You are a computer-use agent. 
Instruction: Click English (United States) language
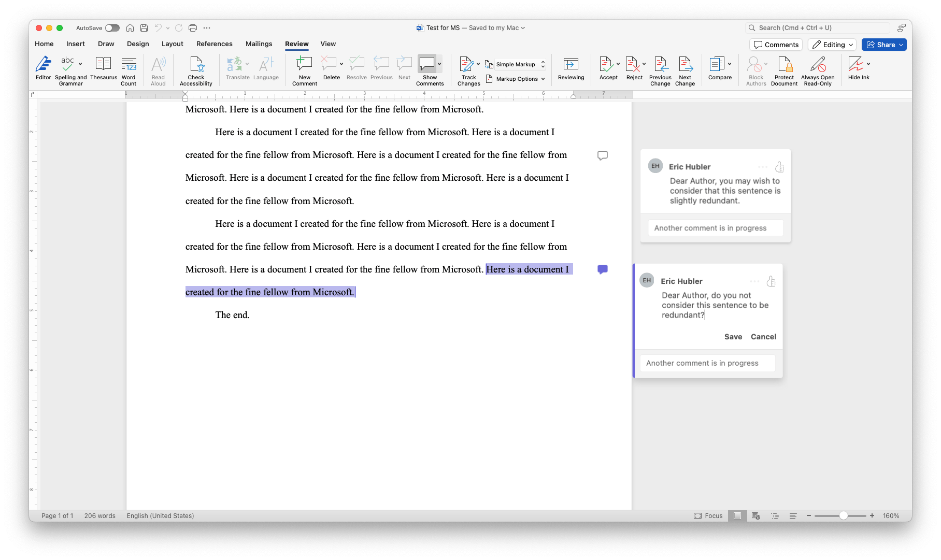tap(160, 516)
